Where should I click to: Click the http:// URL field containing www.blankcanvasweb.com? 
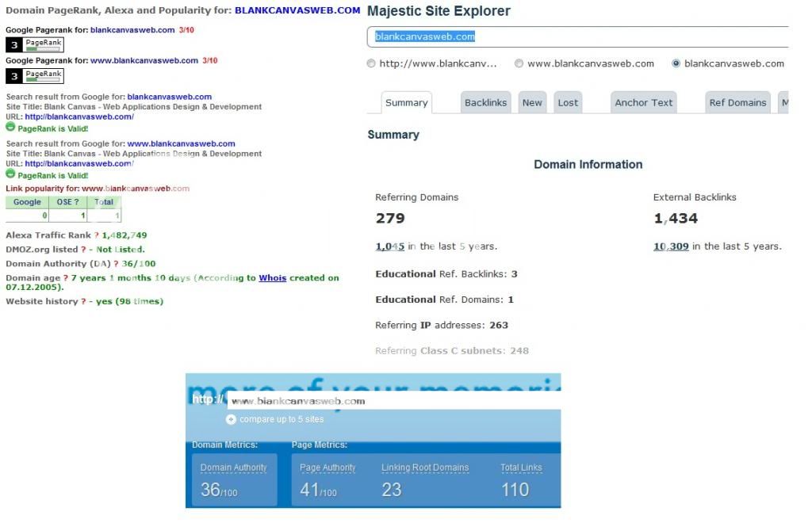393,401
